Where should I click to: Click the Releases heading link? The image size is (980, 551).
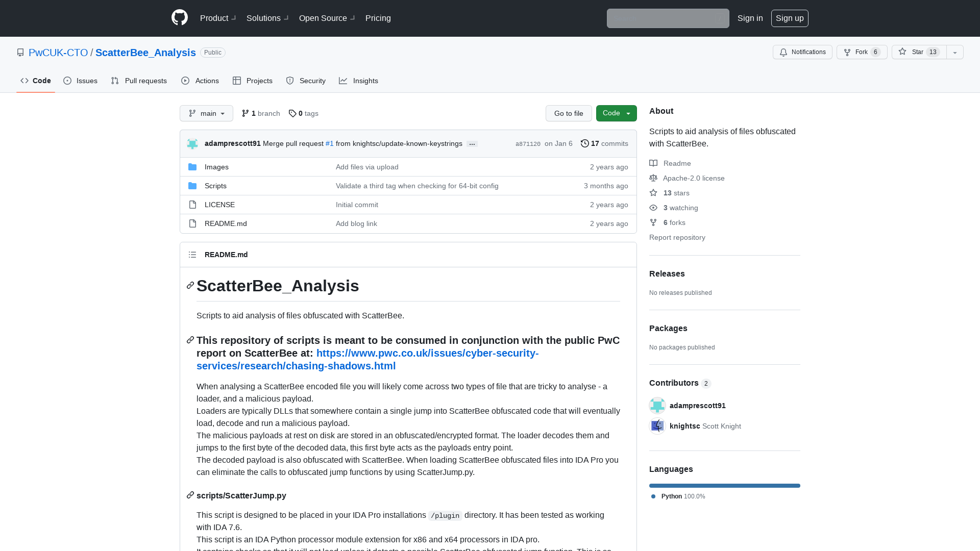[x=667, y=273]
